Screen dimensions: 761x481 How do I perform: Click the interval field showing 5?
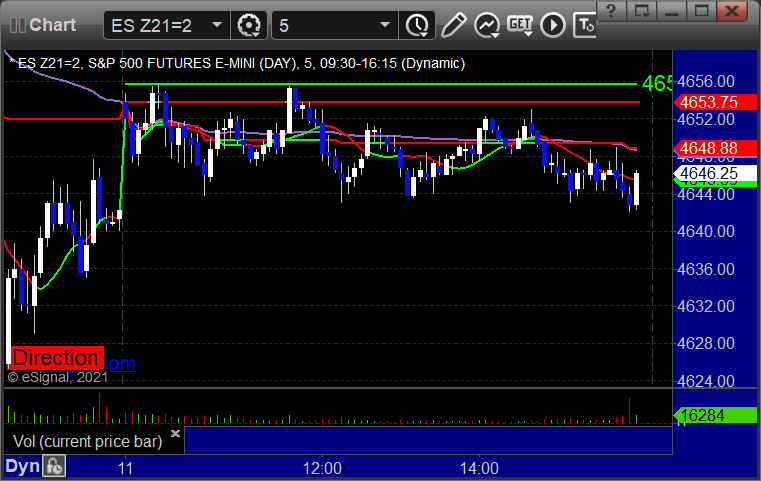(335, 25)
